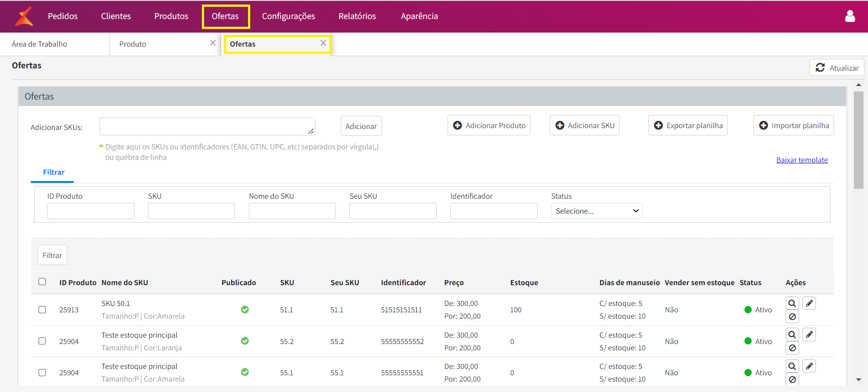Switch to the Produto tab
The width and height of the screenshot is (868, 392).
pos(165,44)
